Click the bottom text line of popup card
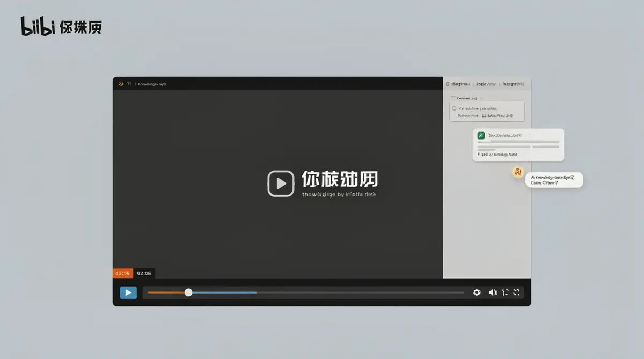Viewport: 644px width, 359px height. point(497,154)
